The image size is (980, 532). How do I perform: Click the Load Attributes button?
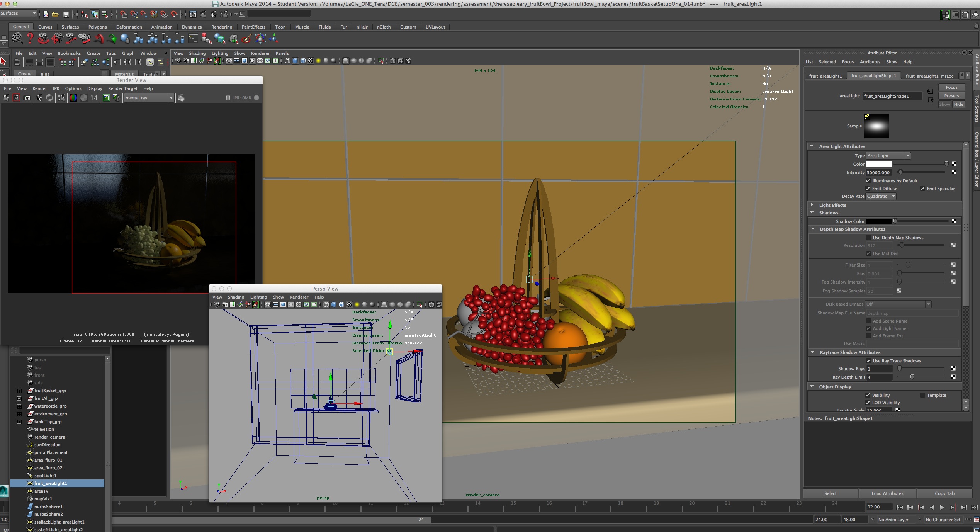(x=887, y=493)
